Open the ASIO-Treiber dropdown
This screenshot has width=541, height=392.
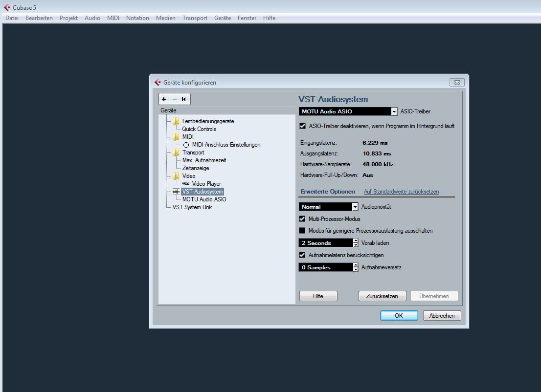[394, 111]
